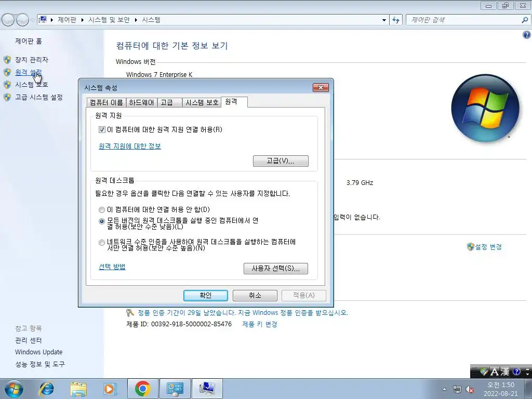
Task: Click the key icon beside 정품 인증
Action: point(130,312)
